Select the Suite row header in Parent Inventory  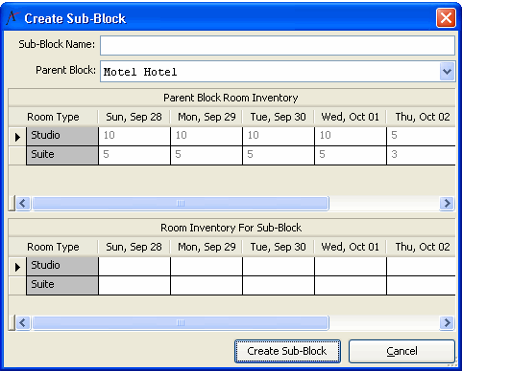tap(62, 155)
